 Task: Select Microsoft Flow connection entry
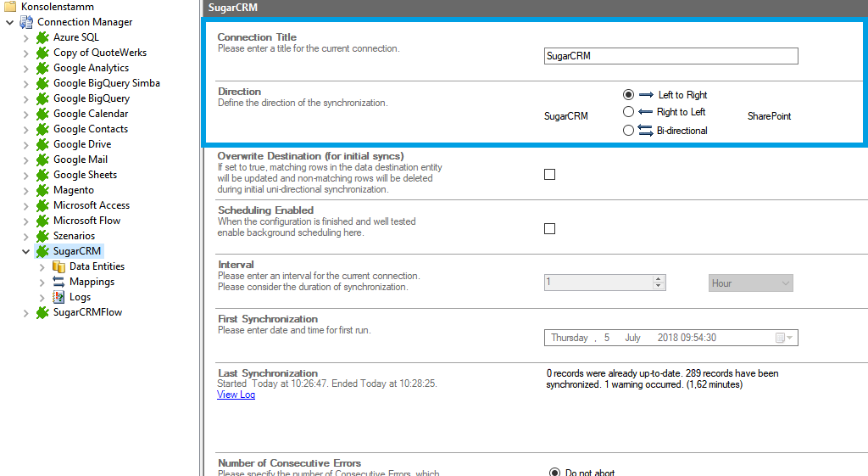pos(86,221)
